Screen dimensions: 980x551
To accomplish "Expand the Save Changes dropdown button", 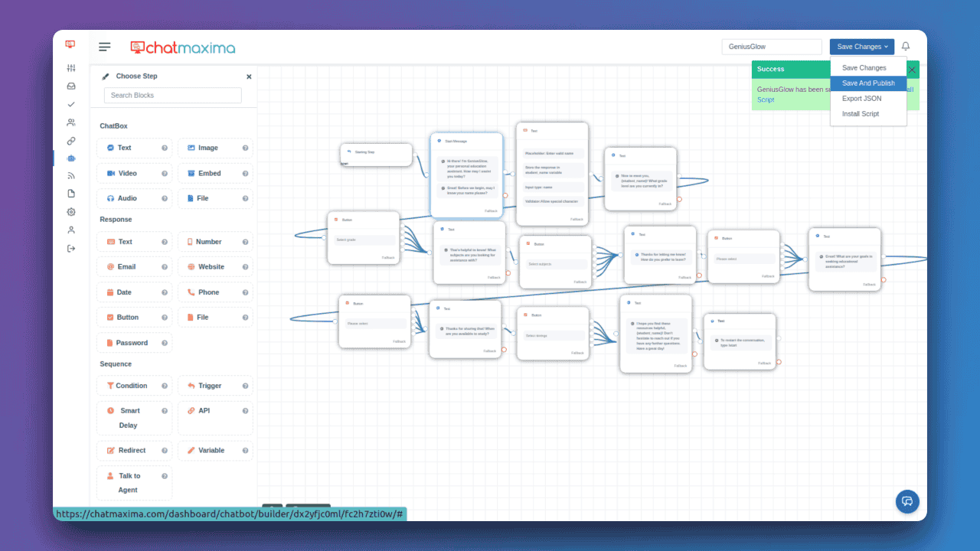I will click(x=862, y=47).
